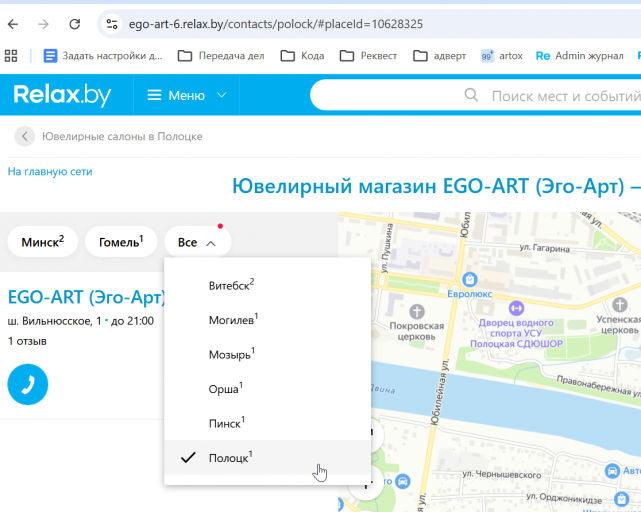Open the apps grid icon in the bookmarks bar
Screen dimensions: 641x512
tap(11, 56)
